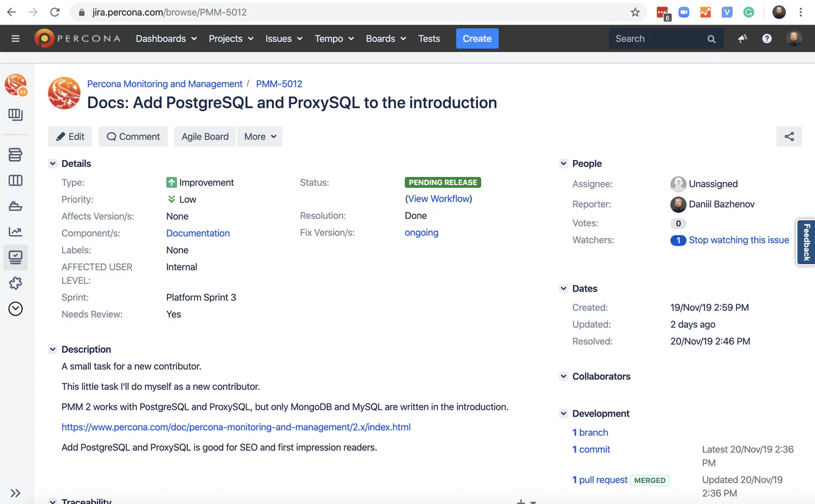Open the backlog icon in the sidebar

16,155
